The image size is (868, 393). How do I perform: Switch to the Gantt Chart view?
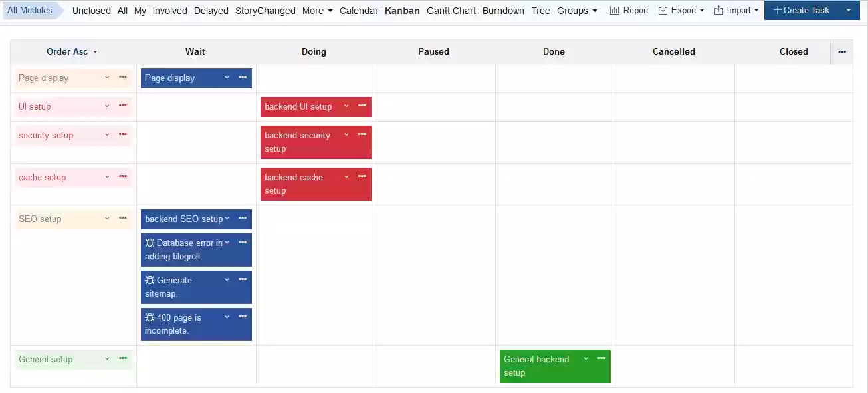coord(451,10)
